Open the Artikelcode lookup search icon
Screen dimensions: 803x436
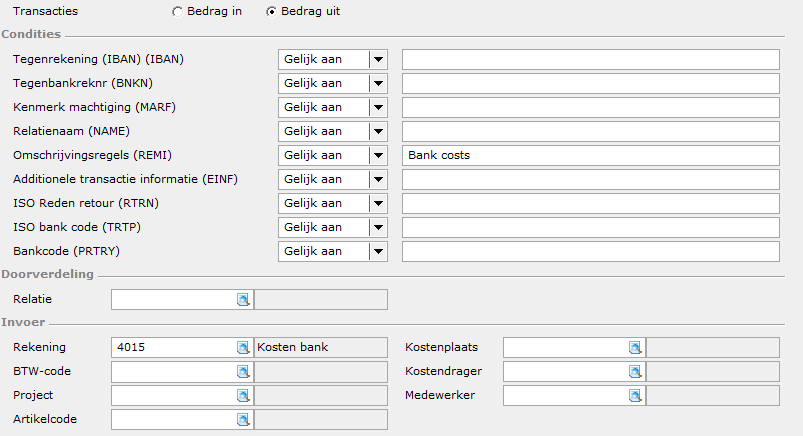(243, 420)
